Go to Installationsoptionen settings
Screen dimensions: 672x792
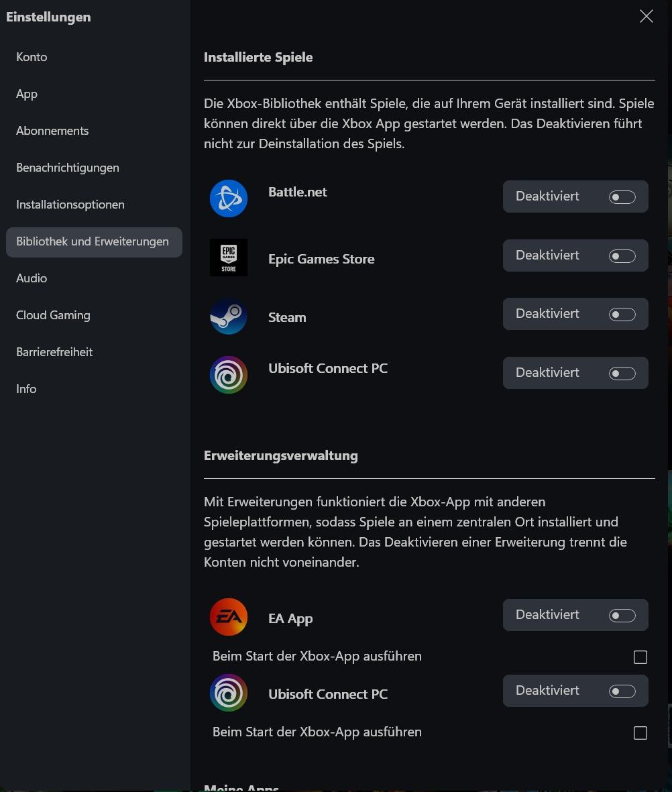pos(70,205)
